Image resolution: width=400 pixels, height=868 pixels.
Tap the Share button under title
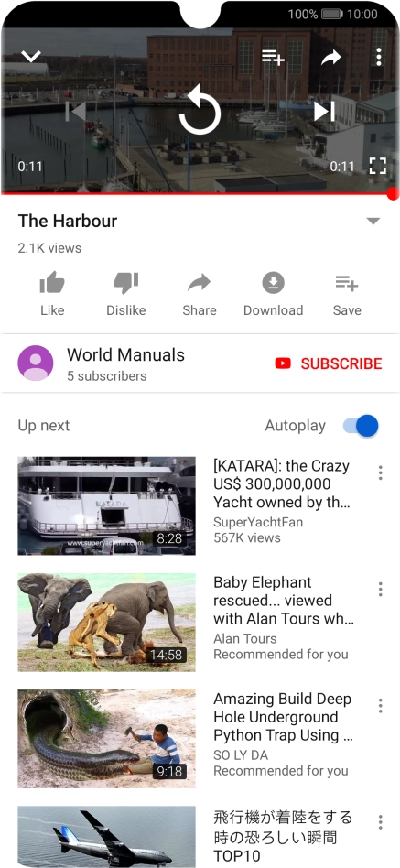point(200,293)
